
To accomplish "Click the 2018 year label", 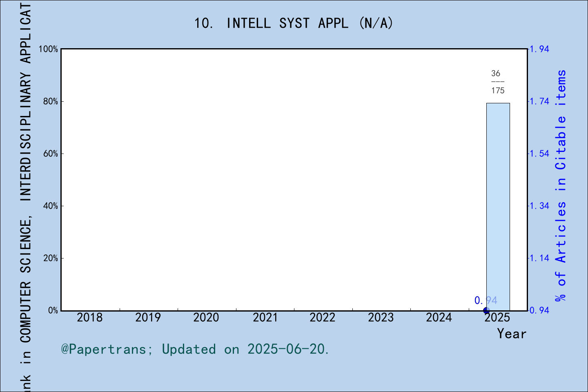I will (x=90, y=317).
